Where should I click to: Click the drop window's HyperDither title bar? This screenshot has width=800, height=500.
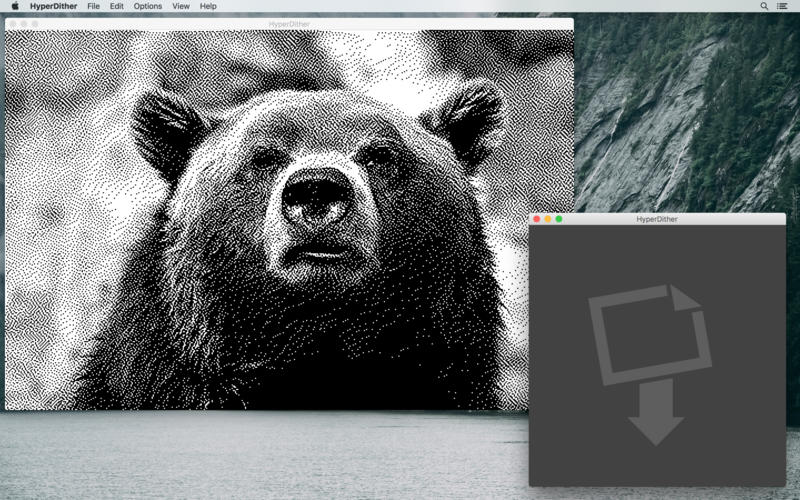[657, 219]
